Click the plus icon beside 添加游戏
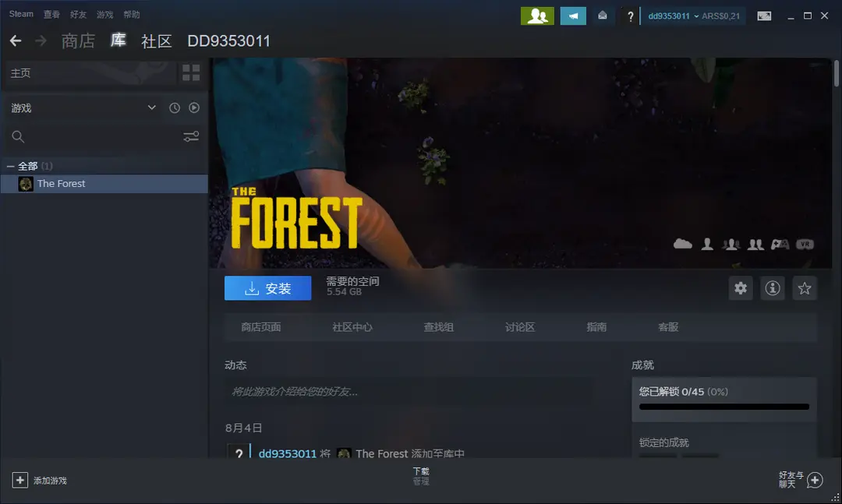 pyautogui.click(x=19, y=480)
